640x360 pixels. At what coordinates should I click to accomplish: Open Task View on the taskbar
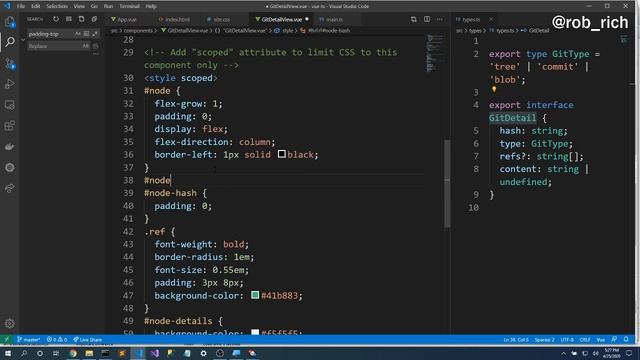pyautogui.click(x=56, y=353)
